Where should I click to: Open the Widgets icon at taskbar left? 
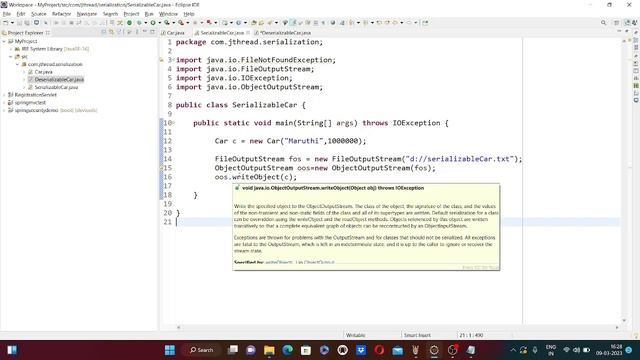pyautogui.click(x=12, y=350)
